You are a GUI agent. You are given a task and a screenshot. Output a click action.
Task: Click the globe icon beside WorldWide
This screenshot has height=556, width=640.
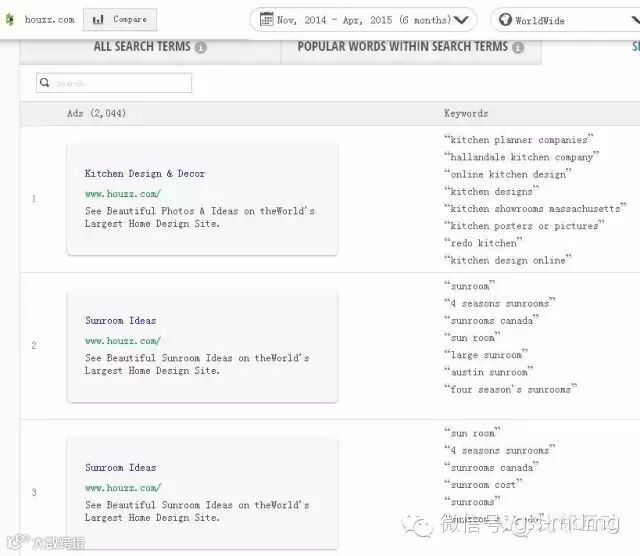pyautogui.click(x=505, y=19)
